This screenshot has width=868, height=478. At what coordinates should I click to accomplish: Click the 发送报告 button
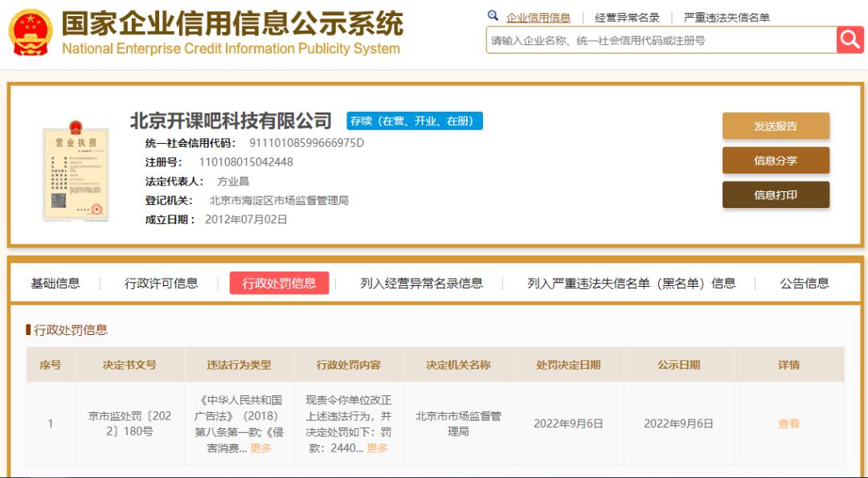pos(776,126)
